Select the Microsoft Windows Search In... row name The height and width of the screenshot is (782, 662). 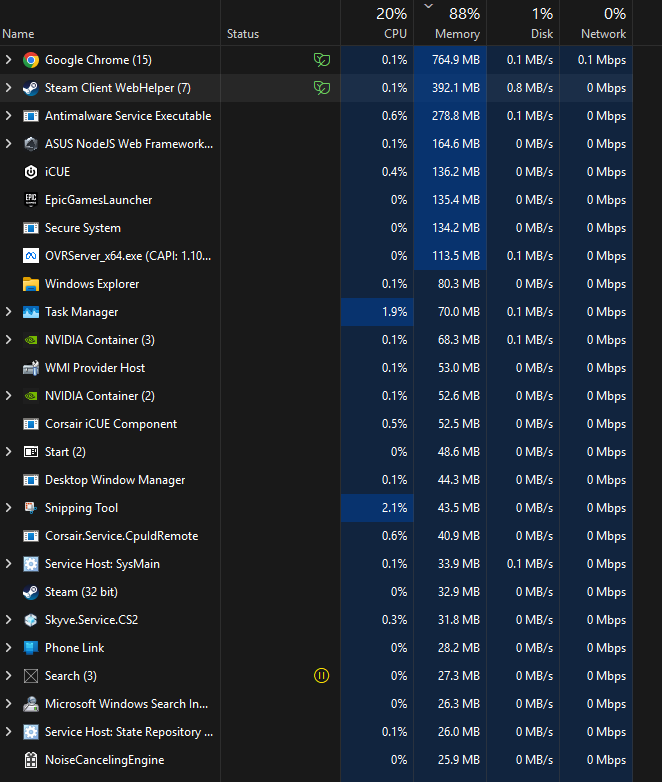(127, 704)
